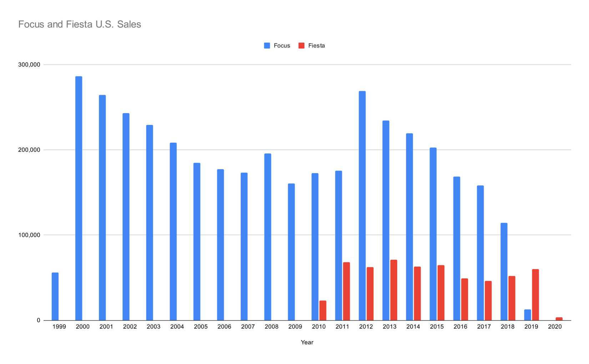Select the red Fiesta bar for 2019
The image size is (589, 364).
(x=535, y=294)
